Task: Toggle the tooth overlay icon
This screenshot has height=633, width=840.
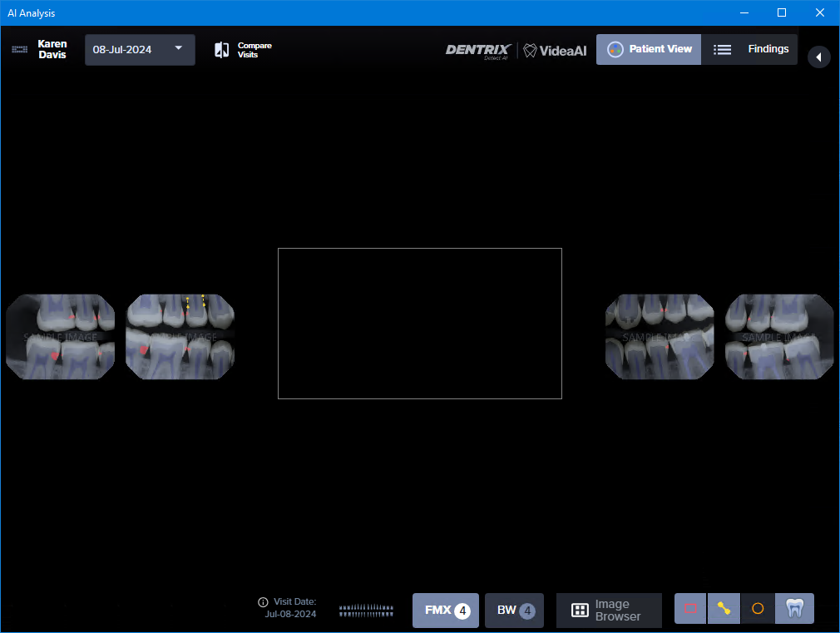Action: point(794,609)
